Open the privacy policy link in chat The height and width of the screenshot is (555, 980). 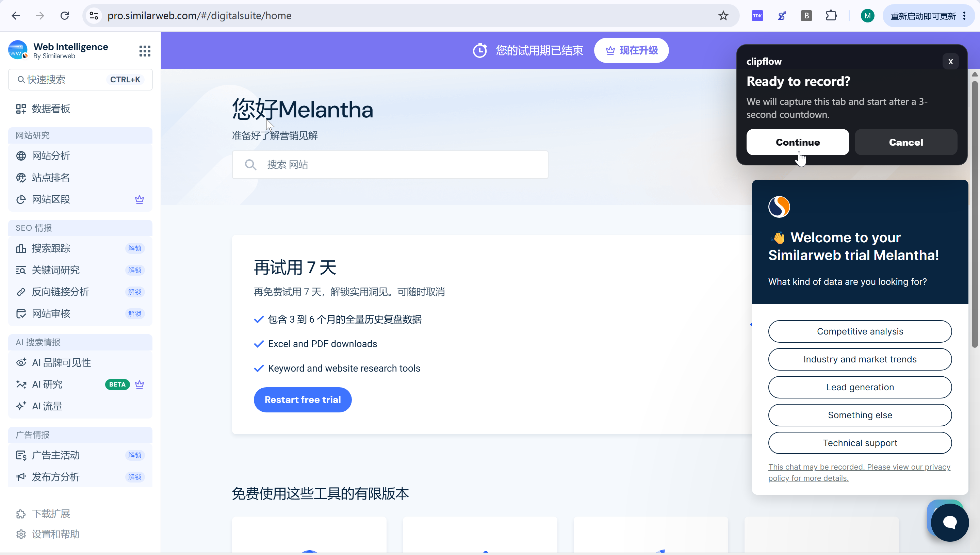tap(859, 473)
